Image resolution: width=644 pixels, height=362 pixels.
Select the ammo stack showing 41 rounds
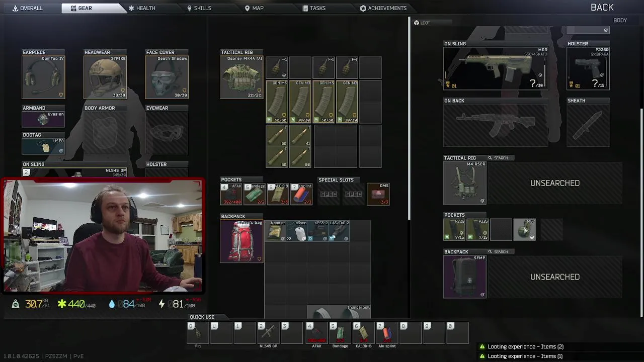click(300, 135)
